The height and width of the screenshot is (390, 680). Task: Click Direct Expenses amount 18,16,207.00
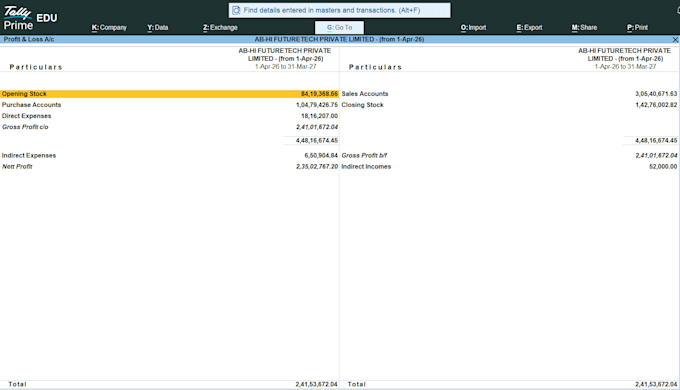click(320, 116)
